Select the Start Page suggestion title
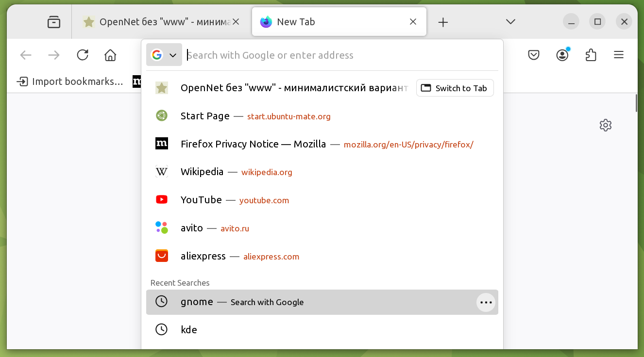Viewport: 644px width, 357px height. [205, 116]
